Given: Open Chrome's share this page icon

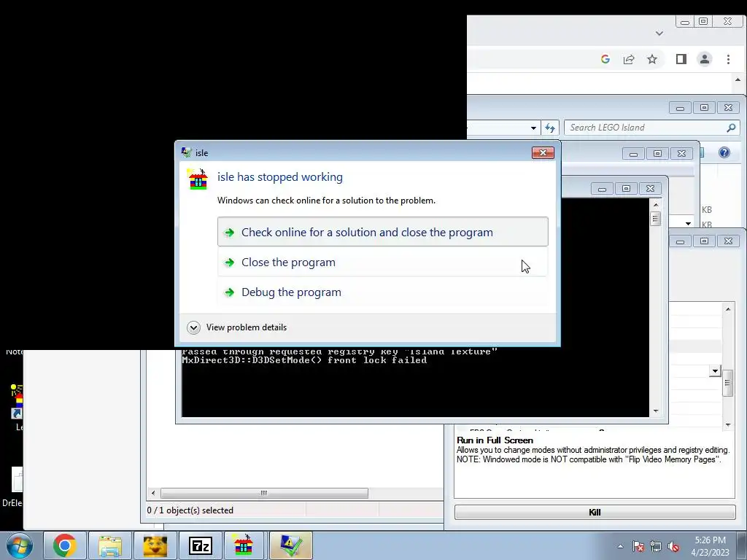Looking at the screenshot, I should [x=629, y=59].
